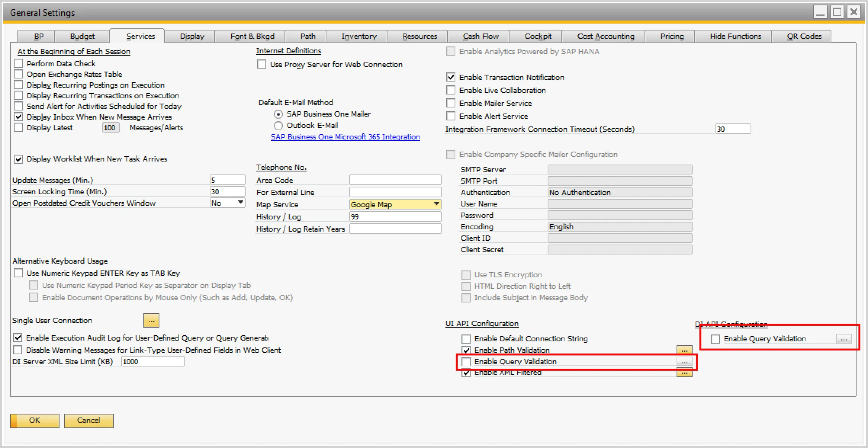The image size is (868, 448).
Task: Uncheck Enable Transaction Notification
Action: (x=451, y=77)
